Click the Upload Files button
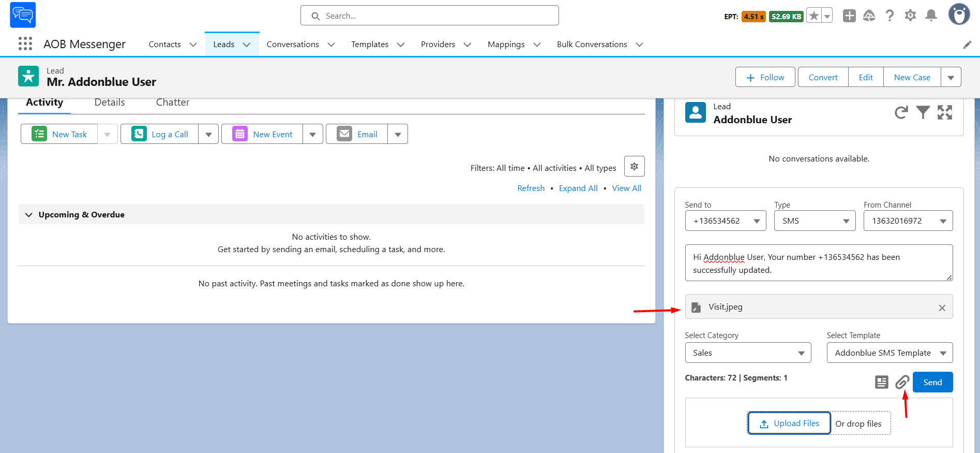 click(789, 423)
